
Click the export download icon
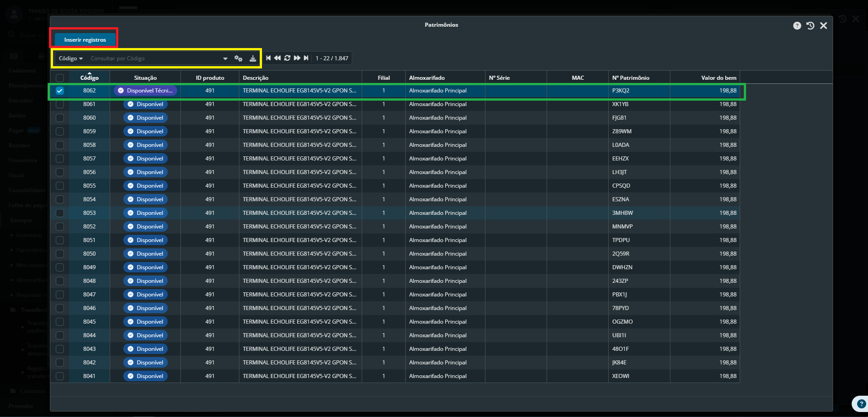tap(253, 58)
